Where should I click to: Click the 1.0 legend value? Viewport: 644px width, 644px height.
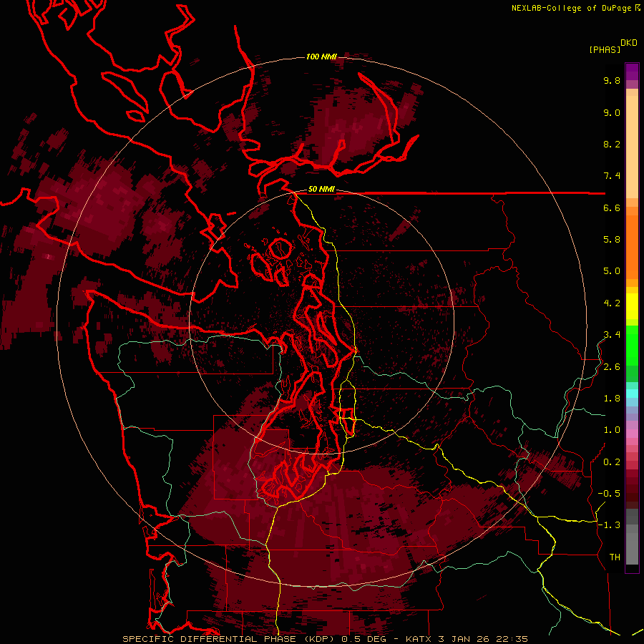pos(612,430)
